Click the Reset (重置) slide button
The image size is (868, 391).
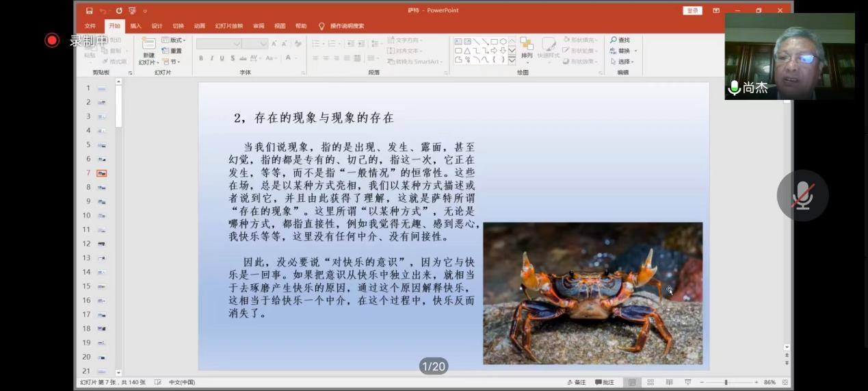tap(172, 51)
